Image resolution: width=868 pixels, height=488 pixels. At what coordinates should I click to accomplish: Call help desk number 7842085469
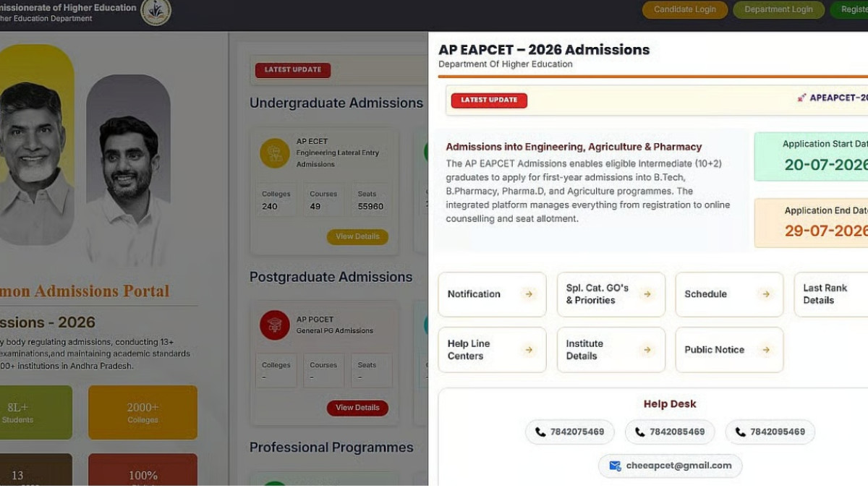670,432
